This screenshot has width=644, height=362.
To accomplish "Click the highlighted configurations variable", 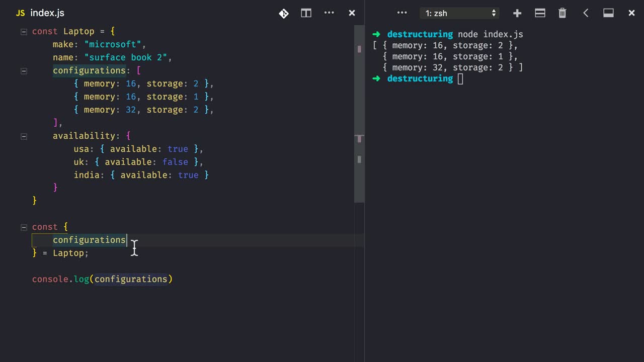I will pos(89,240).
